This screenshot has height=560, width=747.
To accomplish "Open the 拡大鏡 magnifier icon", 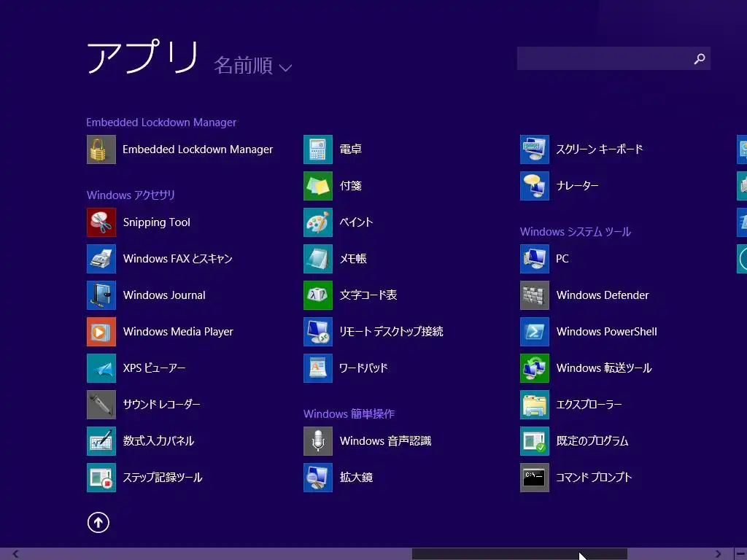I will (x=318, y=477).
